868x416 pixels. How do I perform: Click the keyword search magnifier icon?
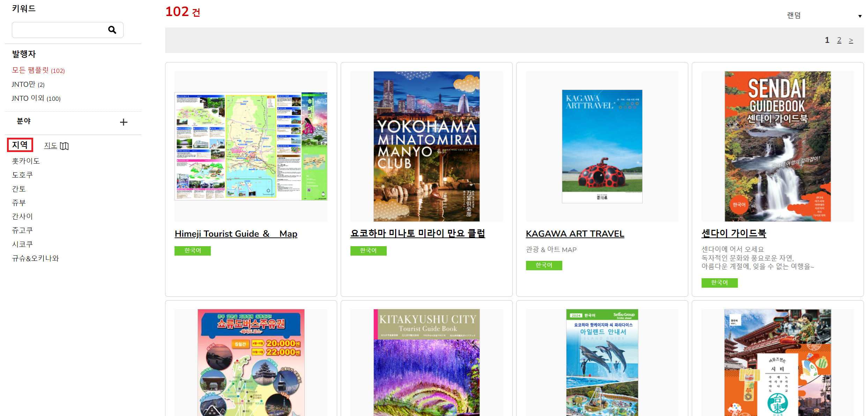(112, 30)
